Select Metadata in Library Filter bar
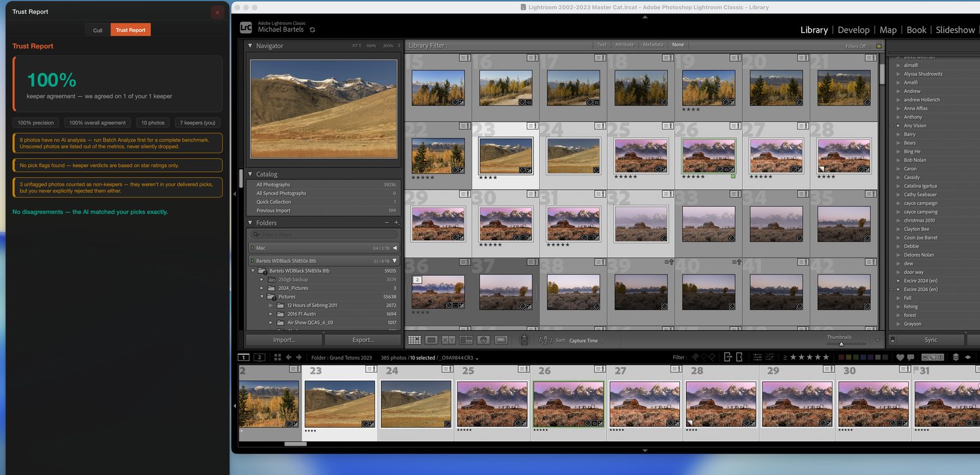This screenshot has height=475, width=980. pyautogui.click(x=652, y=45)
